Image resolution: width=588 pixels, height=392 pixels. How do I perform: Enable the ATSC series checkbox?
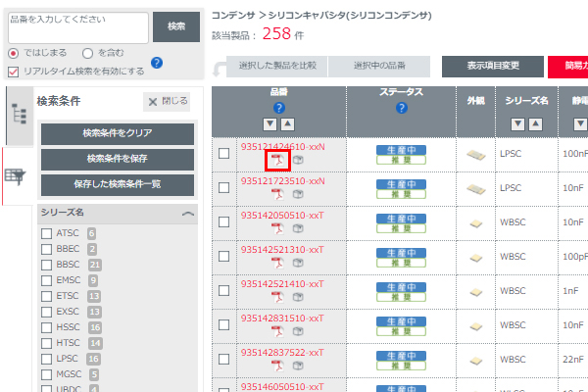pos(46,233)
